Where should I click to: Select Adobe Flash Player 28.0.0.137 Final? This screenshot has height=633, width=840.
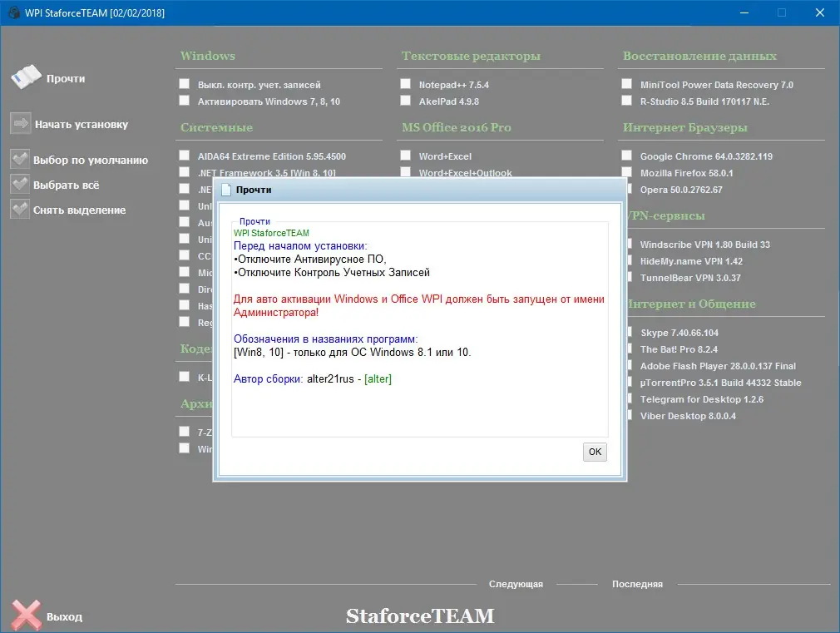(x=718, y=366)
